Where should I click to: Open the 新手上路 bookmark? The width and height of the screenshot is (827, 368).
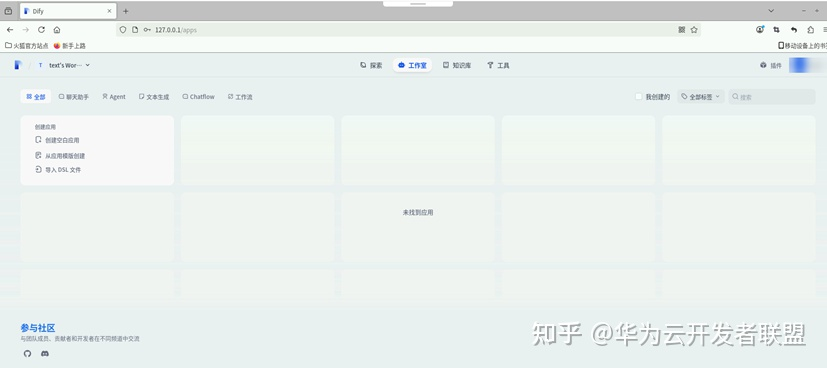pyautogui.click(x=70, y=46)
